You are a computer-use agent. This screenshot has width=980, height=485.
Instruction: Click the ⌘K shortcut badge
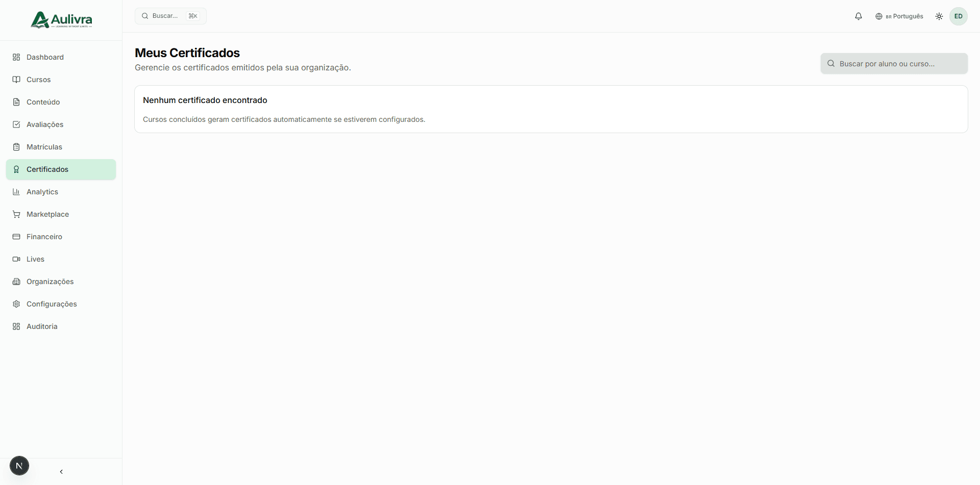[193, 16]
